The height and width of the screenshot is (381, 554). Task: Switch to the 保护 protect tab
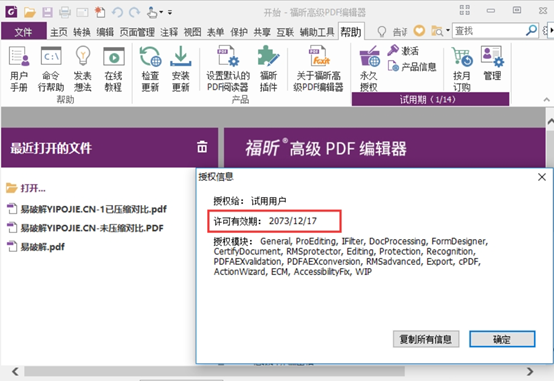[239, 32]
